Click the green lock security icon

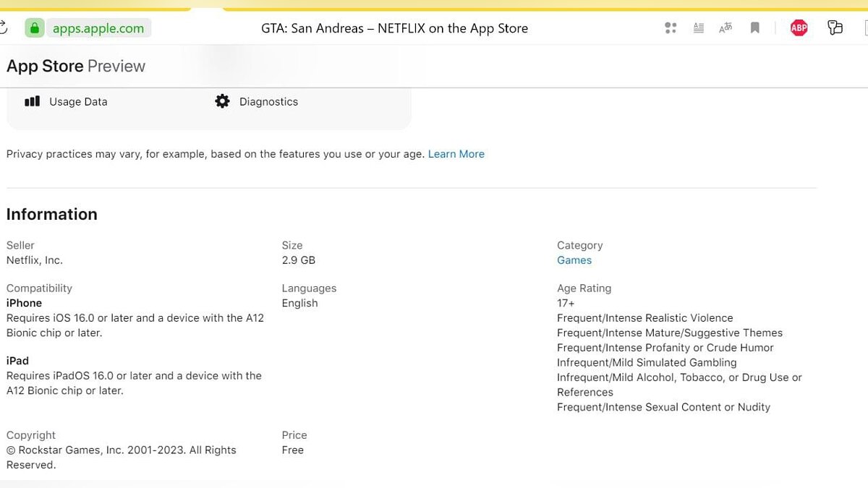tap(34, 28)
